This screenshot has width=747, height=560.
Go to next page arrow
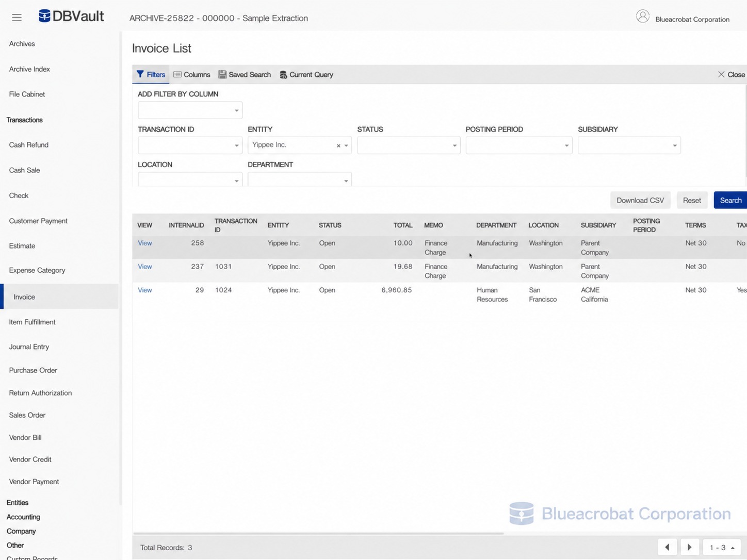tap(690, 547)
